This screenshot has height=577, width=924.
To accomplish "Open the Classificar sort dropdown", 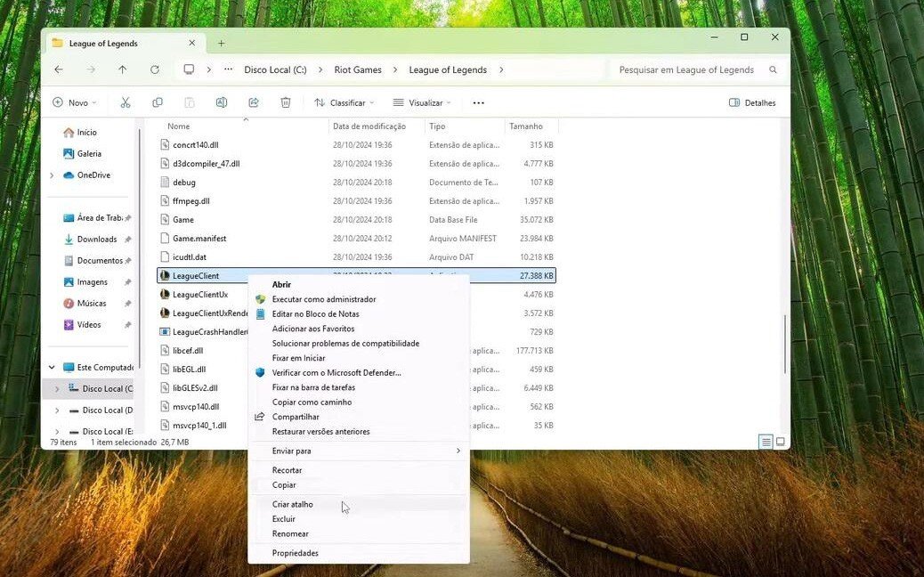I will [344, 102].
